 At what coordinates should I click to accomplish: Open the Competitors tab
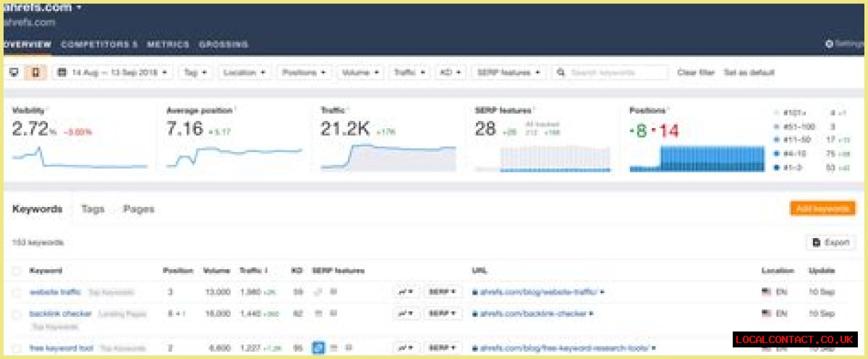point(99,44)
